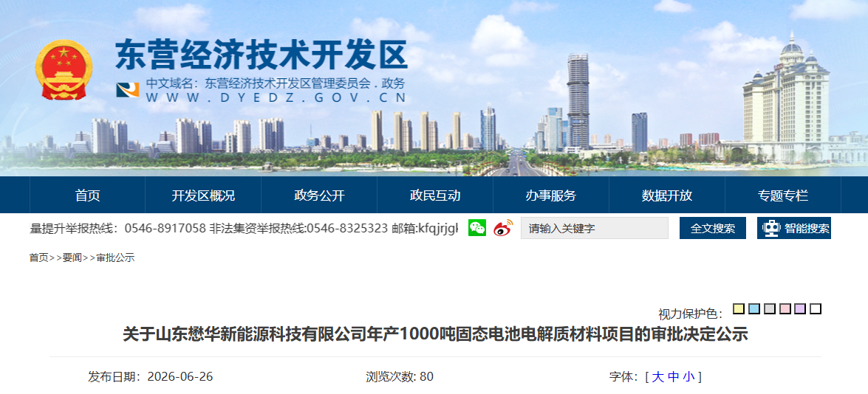This screenshot has width=868, height=394.
Task: Click the orange-blue domain logo icon
Action: [127, 89]
